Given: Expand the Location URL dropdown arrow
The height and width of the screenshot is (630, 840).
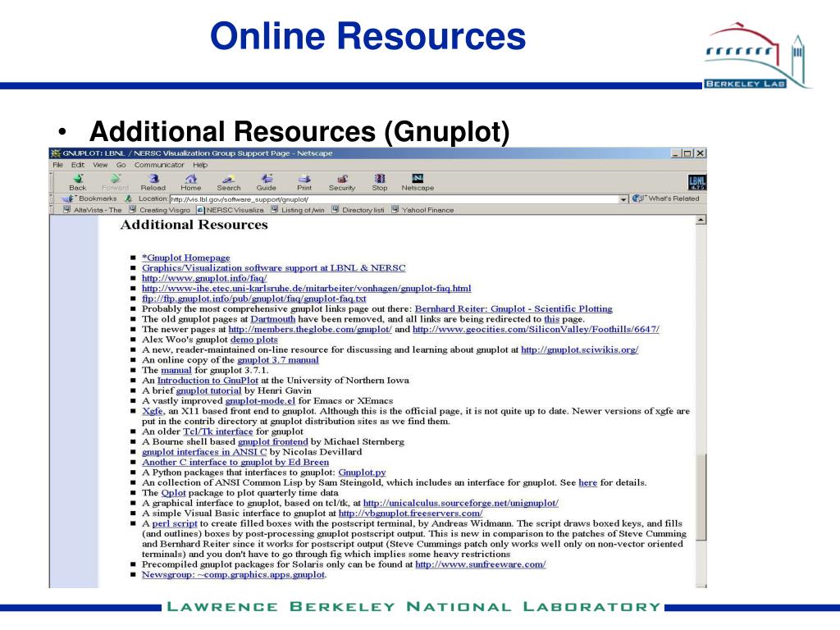Looking at the screenshot, I should 623,199.
